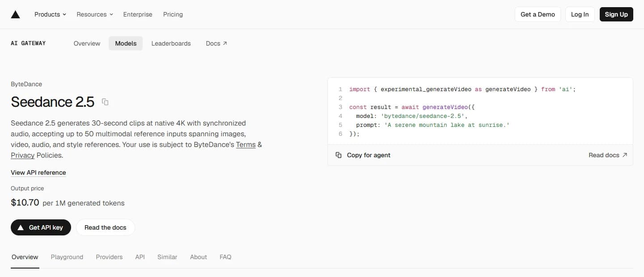
Task: Click the Get a Demo button
Action: pos(538,14)
